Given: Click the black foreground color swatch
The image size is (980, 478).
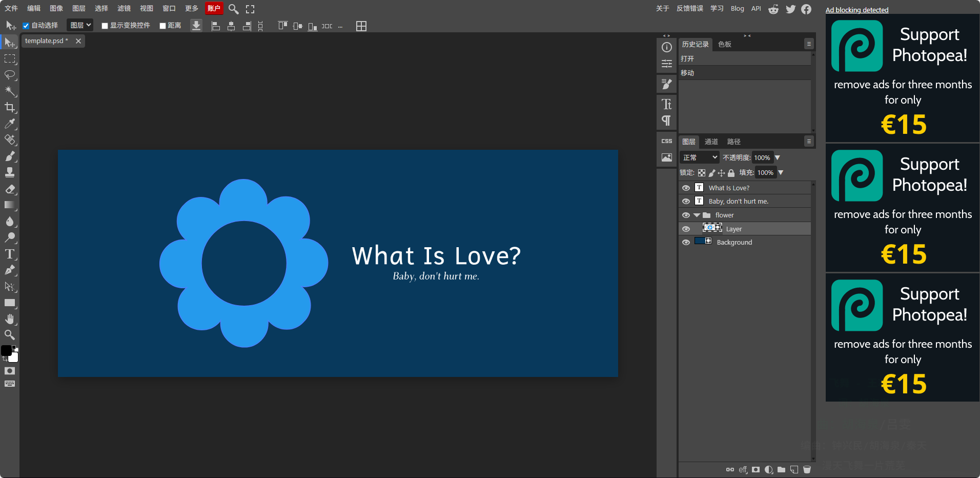Looking at the screenshot, I should click(x=6, y=350).
